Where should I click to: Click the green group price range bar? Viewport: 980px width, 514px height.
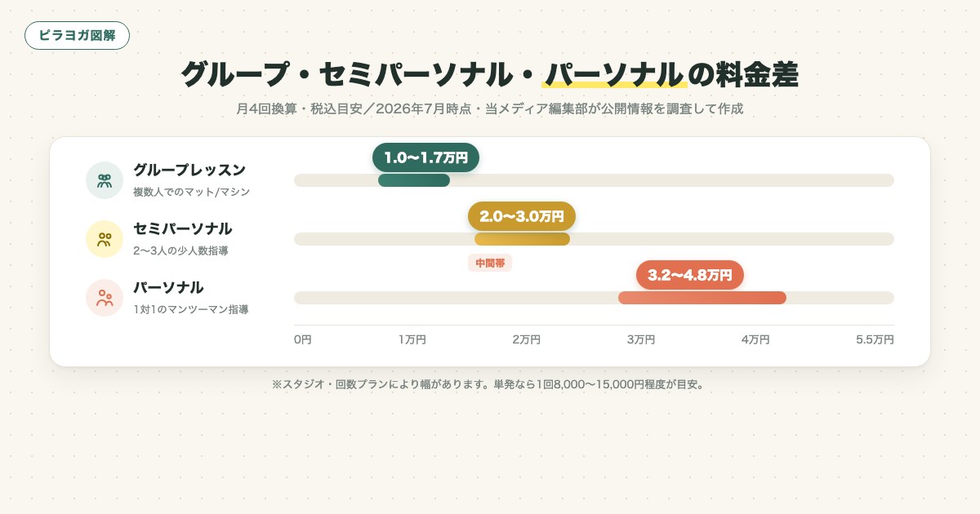[x=414, y=180]
